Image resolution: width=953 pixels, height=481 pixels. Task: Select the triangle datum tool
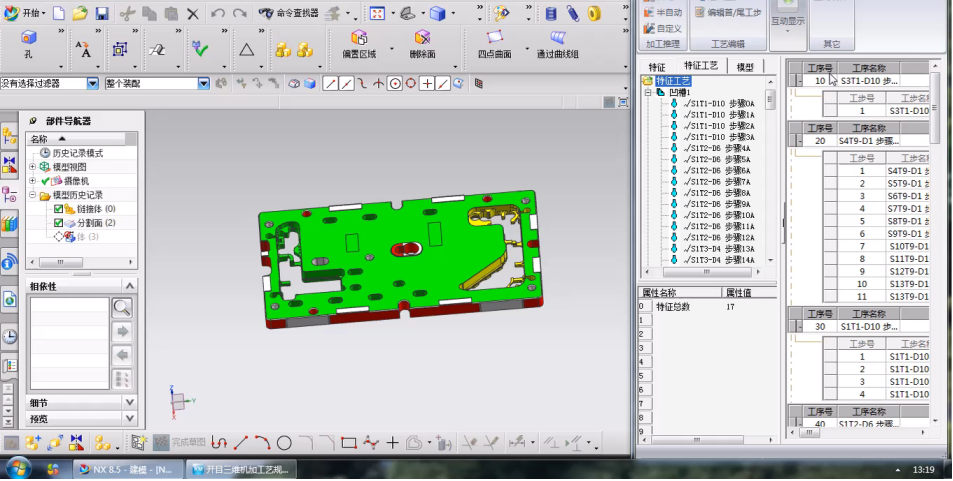coord(246,49)
